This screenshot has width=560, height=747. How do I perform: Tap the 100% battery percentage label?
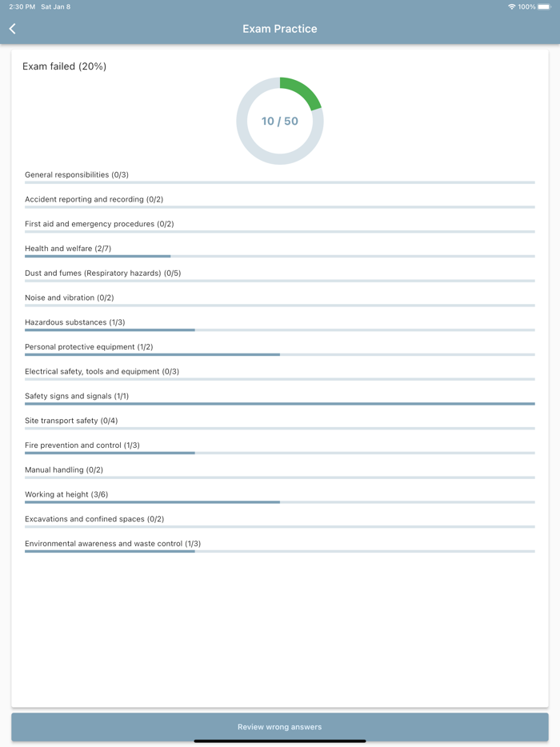pos(526,6)
